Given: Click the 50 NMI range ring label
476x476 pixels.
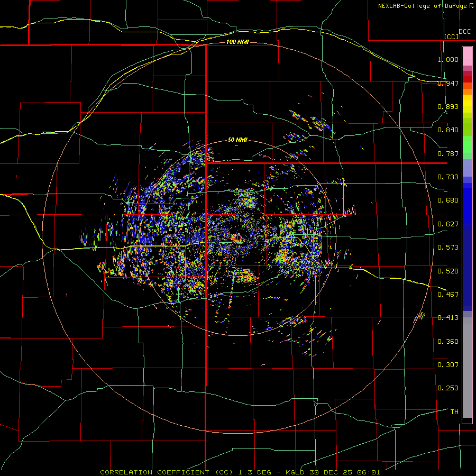Looking at the screenshot, I should (x=237, y=140).
